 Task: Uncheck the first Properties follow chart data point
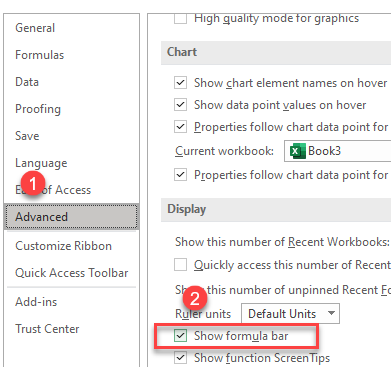180,127
